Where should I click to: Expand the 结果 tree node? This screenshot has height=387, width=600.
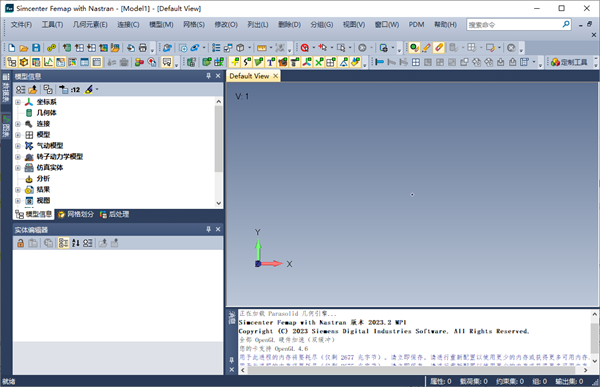click(18, 190)
